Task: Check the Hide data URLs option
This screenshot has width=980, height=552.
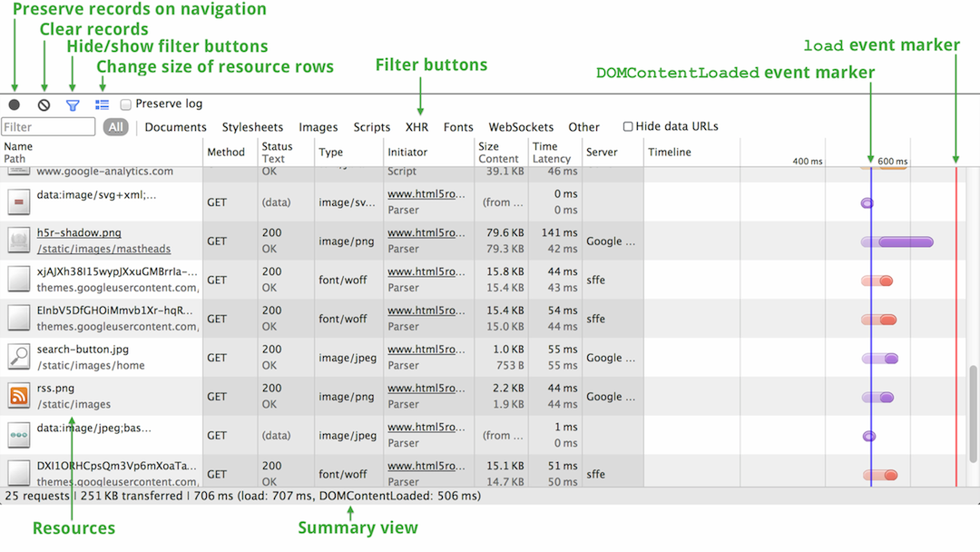Action: pos(627,126)
